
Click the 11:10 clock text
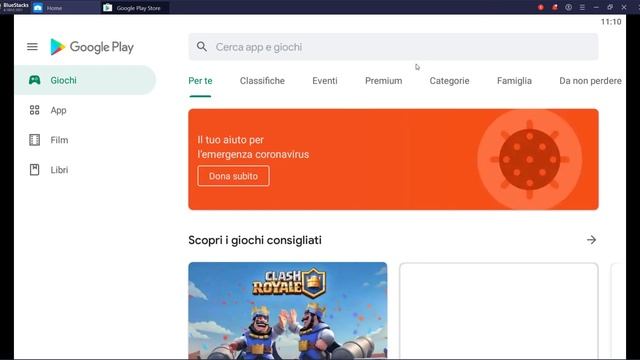611,22
